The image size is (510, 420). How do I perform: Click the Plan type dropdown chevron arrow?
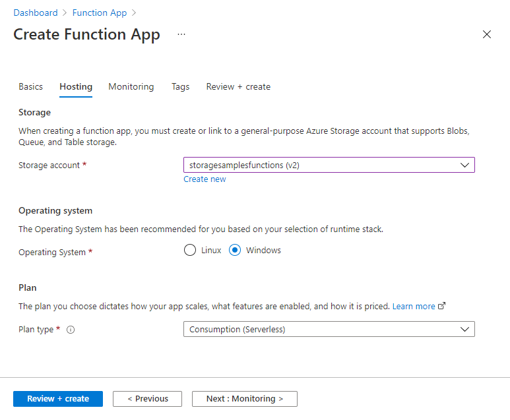point(464,329)
